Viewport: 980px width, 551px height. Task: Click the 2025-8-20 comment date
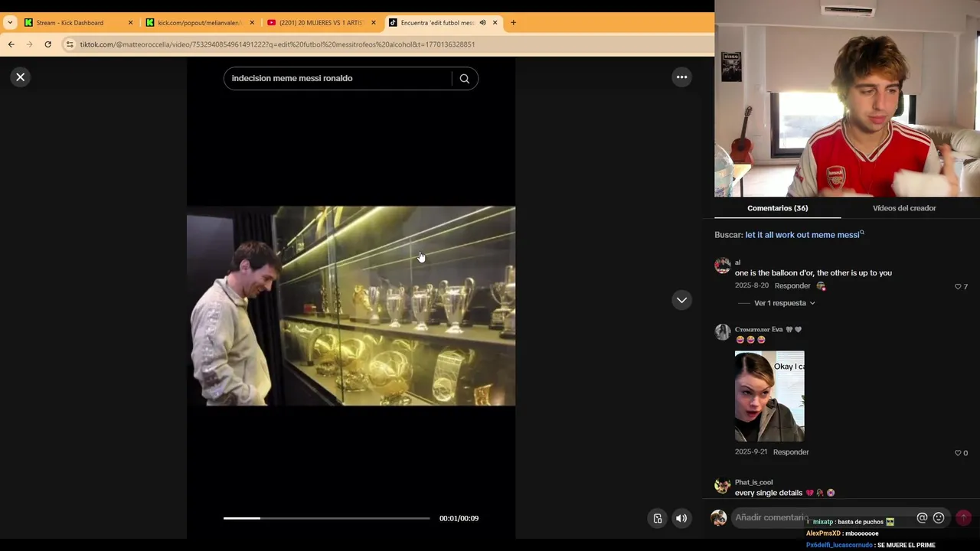[x=752, y=285]
